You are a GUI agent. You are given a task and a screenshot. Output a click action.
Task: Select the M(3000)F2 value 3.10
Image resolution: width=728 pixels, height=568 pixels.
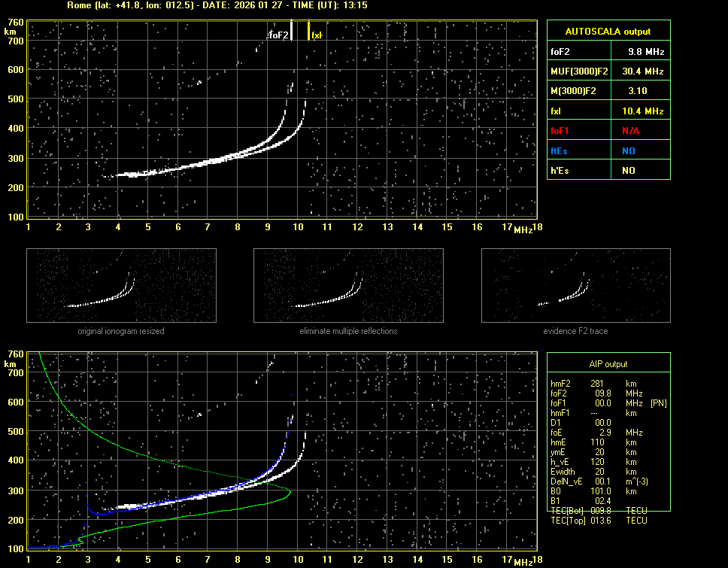[x=639, y=91]
